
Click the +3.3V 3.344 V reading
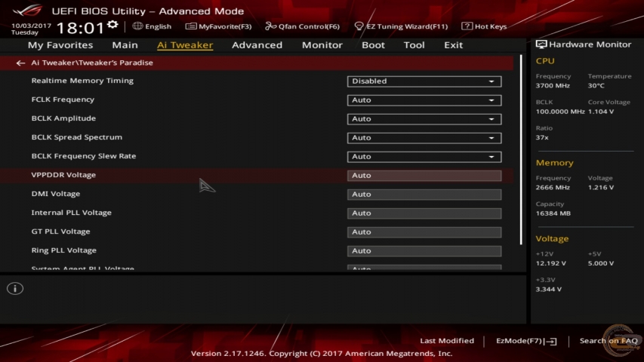coord(549,290)
